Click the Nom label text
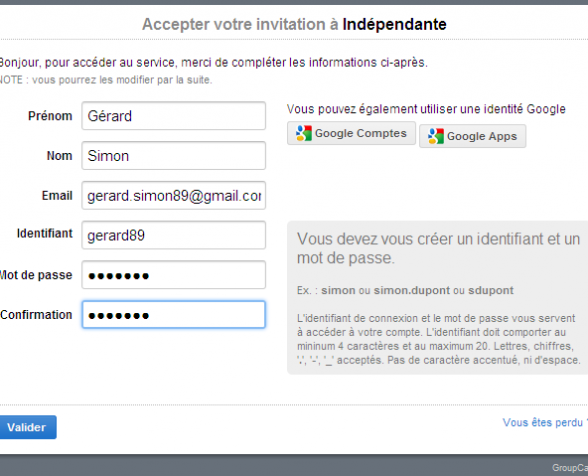Viewport: 588px width, 476px height. 59,156
